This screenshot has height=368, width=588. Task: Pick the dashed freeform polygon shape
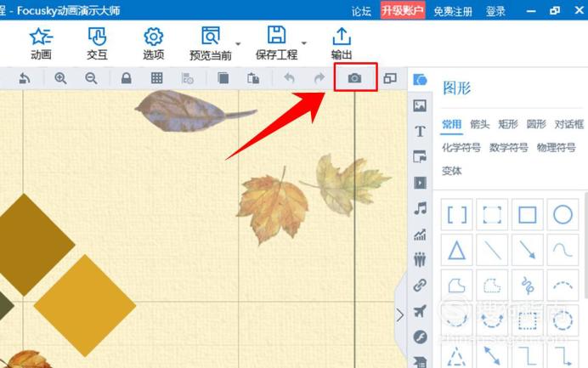pyautogui.click(x=492, y=286)
